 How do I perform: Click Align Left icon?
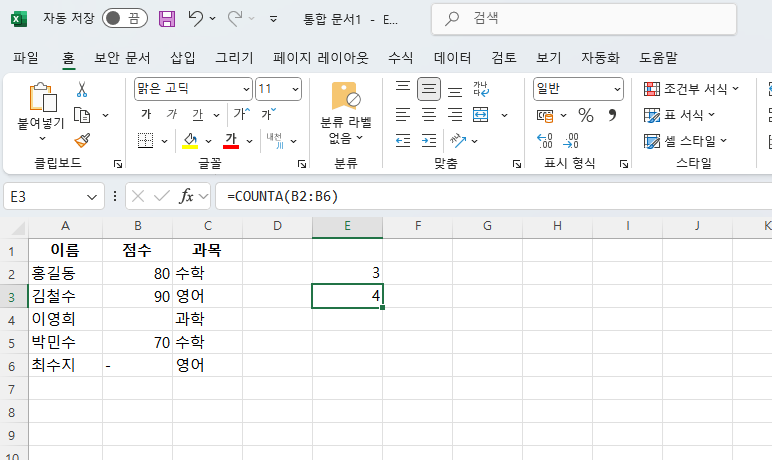403,115
